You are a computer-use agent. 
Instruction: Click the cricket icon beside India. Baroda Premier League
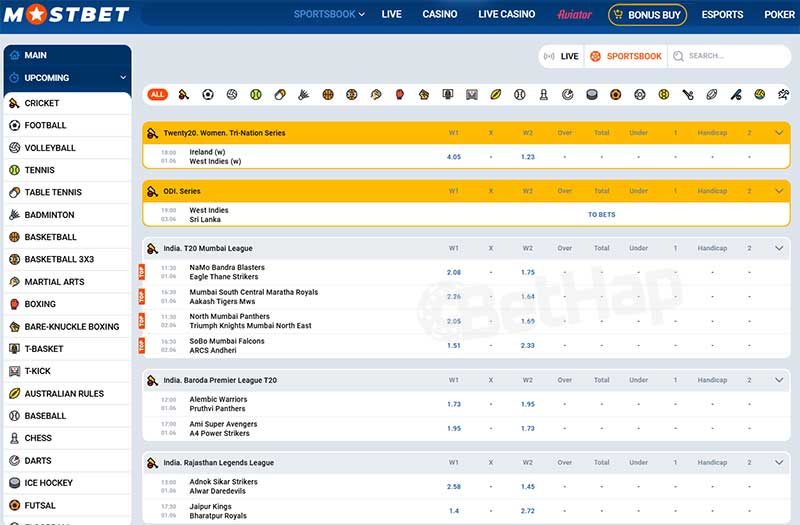(152, 381)
